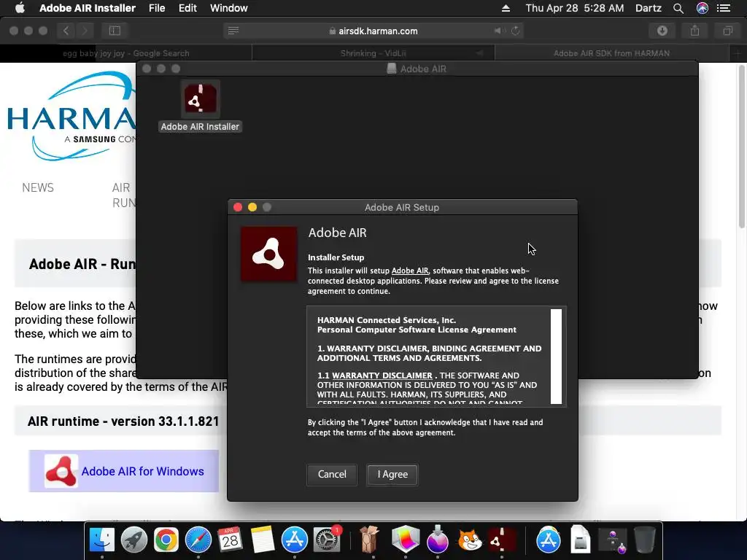Click the license agreement scrollbar

pyautogui.click(x=556, y=356)
